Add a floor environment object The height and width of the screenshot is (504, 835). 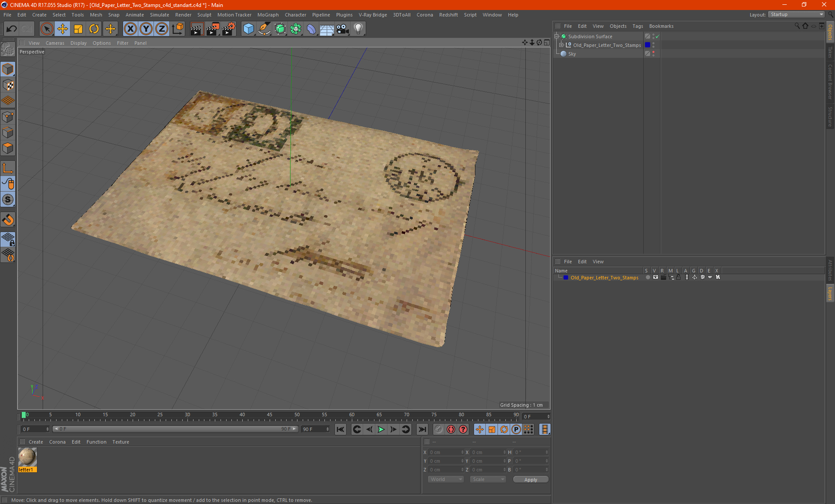coord(327,29)
